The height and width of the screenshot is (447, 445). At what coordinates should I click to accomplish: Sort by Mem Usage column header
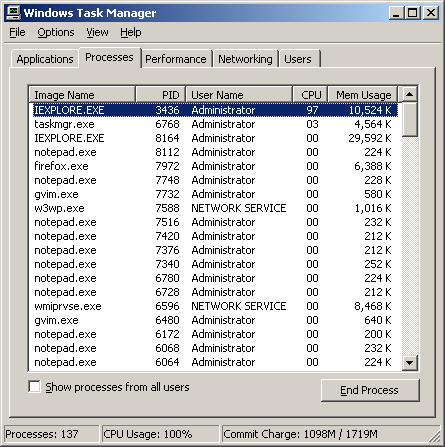coord(363,95)
